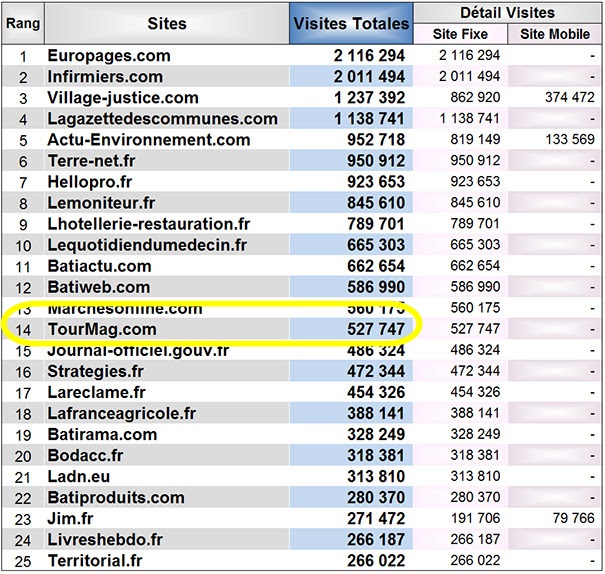Select rank number 25

click(x=23, y=561)
